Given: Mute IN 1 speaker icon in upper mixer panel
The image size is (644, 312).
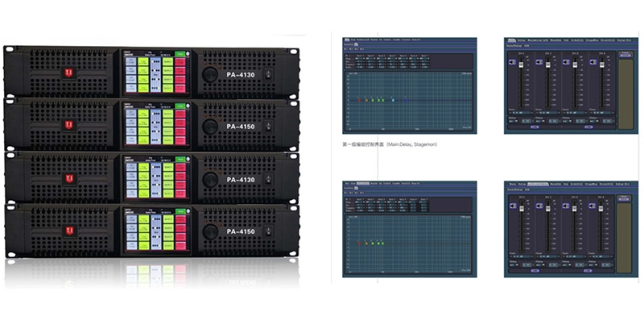Looking at the screenshot, I should (x=513, y=62).
